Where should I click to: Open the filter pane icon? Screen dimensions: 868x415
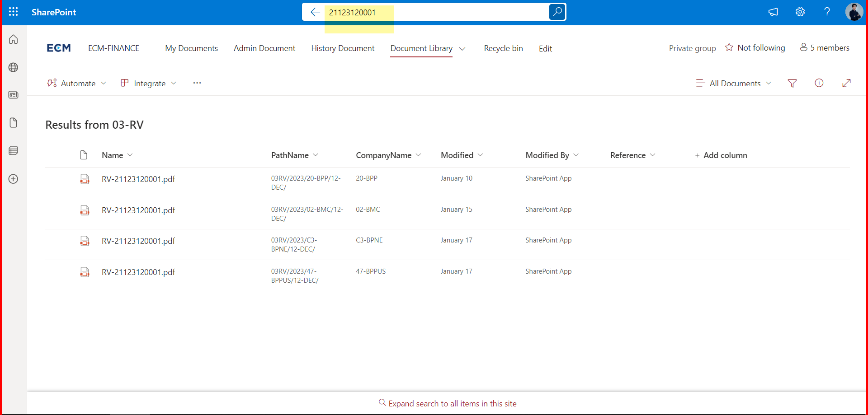(x=792, y=83)
